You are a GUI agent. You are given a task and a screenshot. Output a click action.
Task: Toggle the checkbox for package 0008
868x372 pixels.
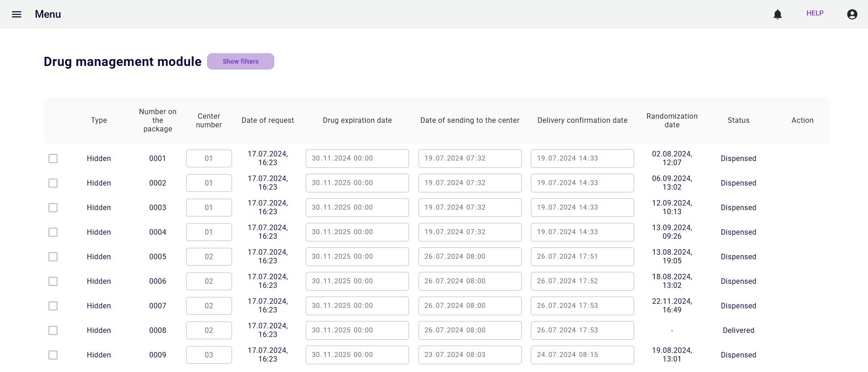point(53,330)
